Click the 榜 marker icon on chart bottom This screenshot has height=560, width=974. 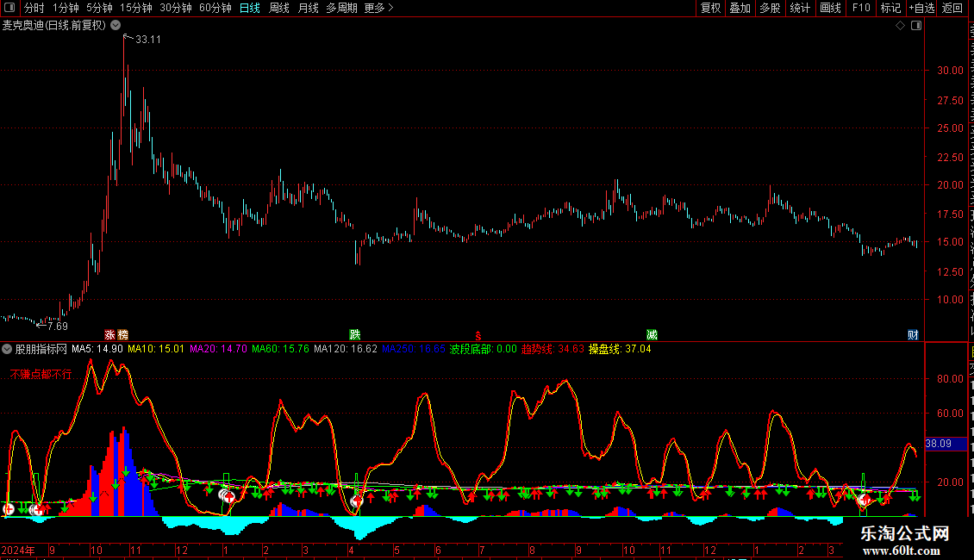pos(123,335)
